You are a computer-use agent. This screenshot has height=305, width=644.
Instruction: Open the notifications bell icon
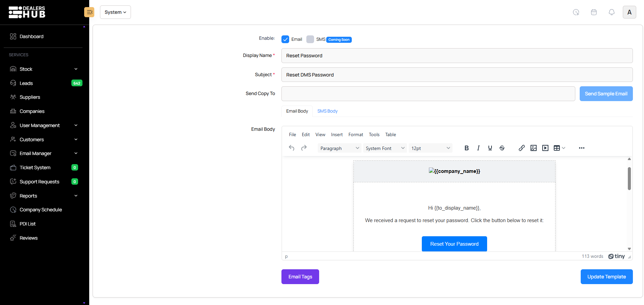[611, 12]
